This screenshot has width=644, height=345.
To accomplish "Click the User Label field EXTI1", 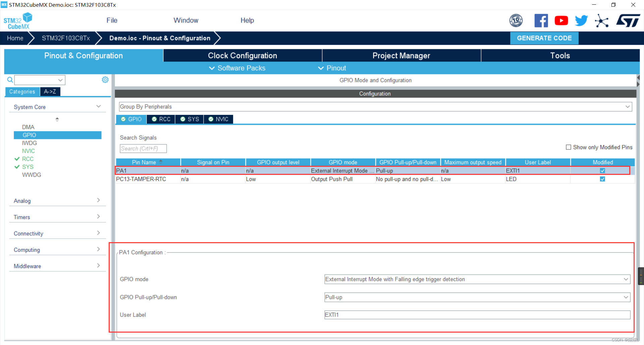I will (477, 315).
